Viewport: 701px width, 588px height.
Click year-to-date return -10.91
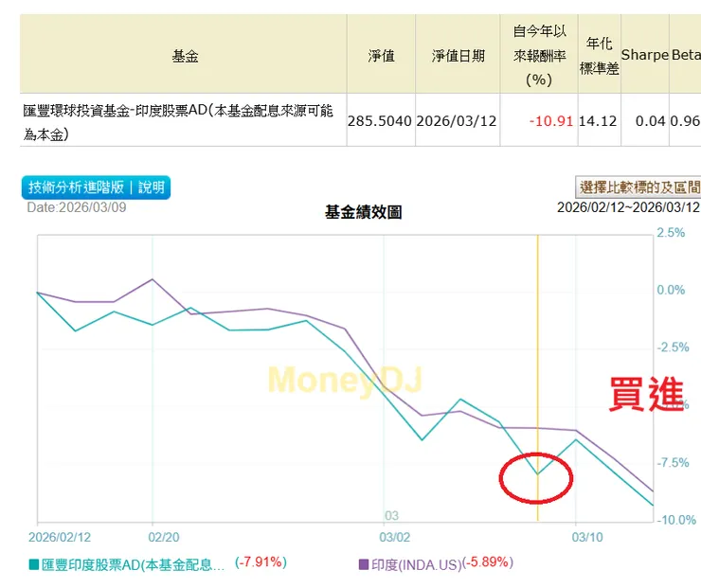point(550,121)
